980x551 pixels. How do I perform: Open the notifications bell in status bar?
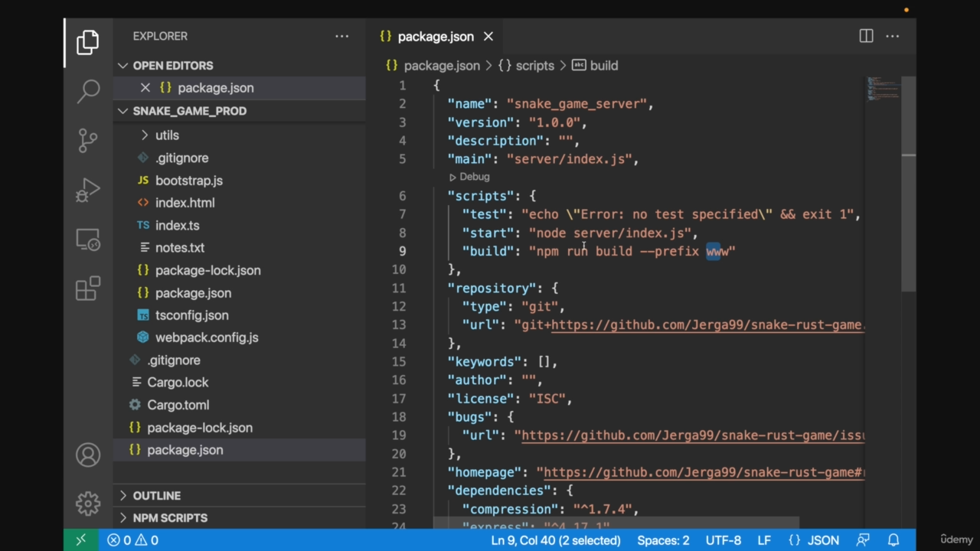(x=893, y=540)
